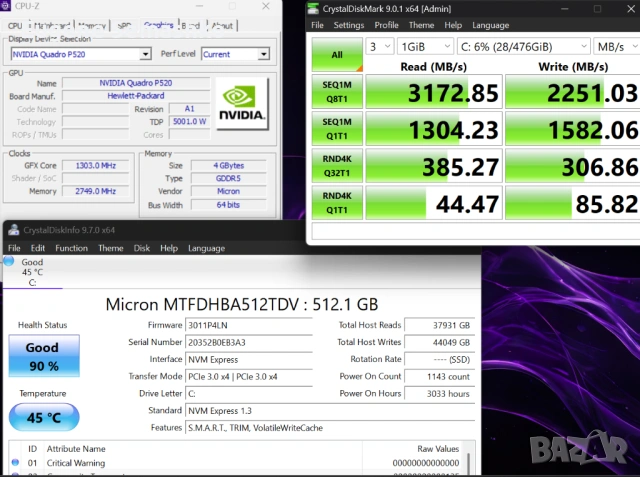Viewport: 640px width, 477px height.
Task: Click the NVIDIA logo in CPU-Z
Action: tap(241, 99)
